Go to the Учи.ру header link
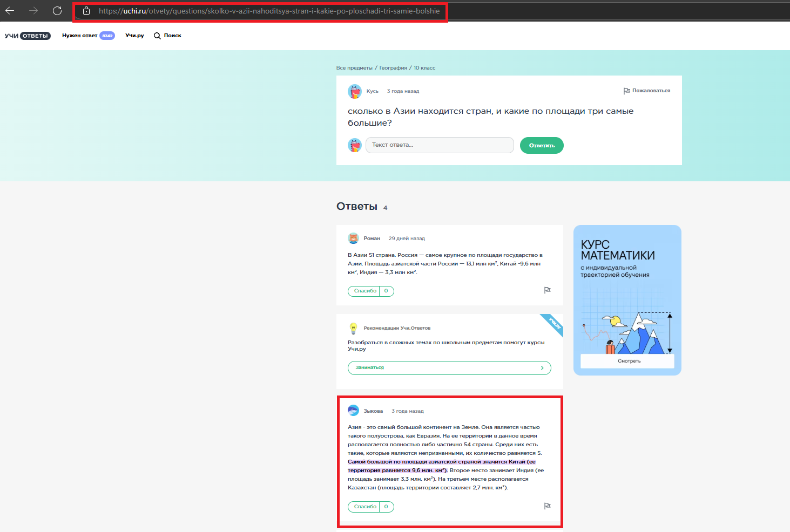Image resolution: width=790 pixels, height=532 pixels. pos(134,36)
